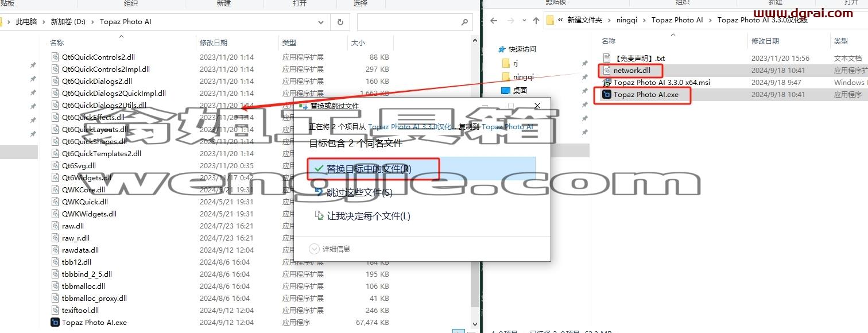Sort right window by 名称 column header
This screenshot has height=333, width=868.
pos(609,41)
